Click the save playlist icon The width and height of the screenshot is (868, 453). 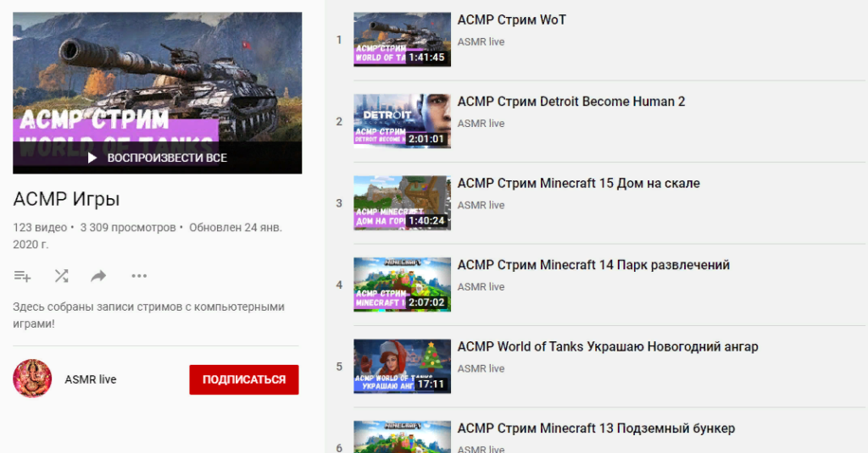[x=23, y=276]
